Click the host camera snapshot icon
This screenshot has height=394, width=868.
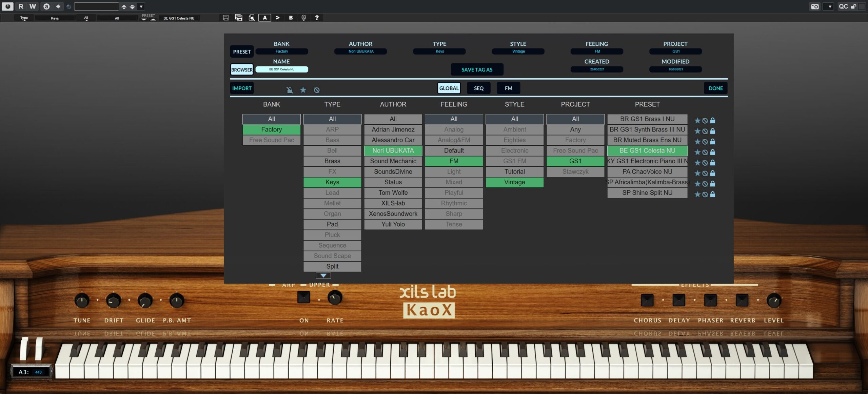click(814, 6)
